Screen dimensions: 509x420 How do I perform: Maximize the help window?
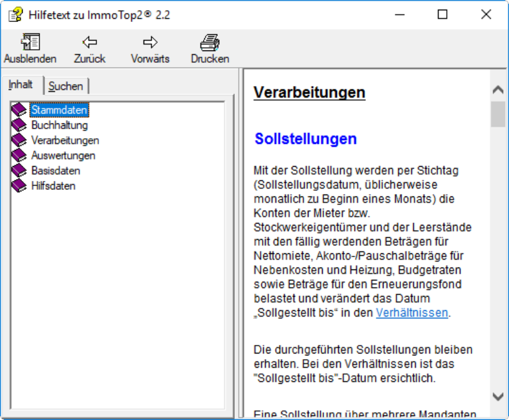(442, 15)
